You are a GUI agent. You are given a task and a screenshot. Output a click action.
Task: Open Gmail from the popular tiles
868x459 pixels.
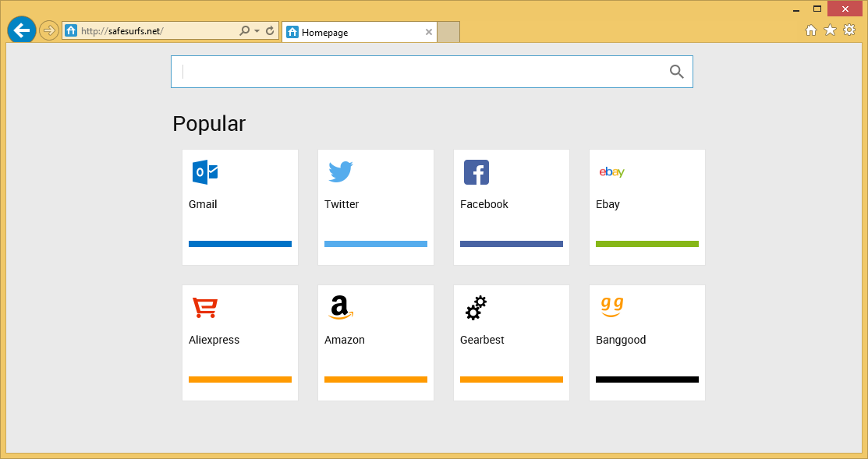tap(204, 172)
